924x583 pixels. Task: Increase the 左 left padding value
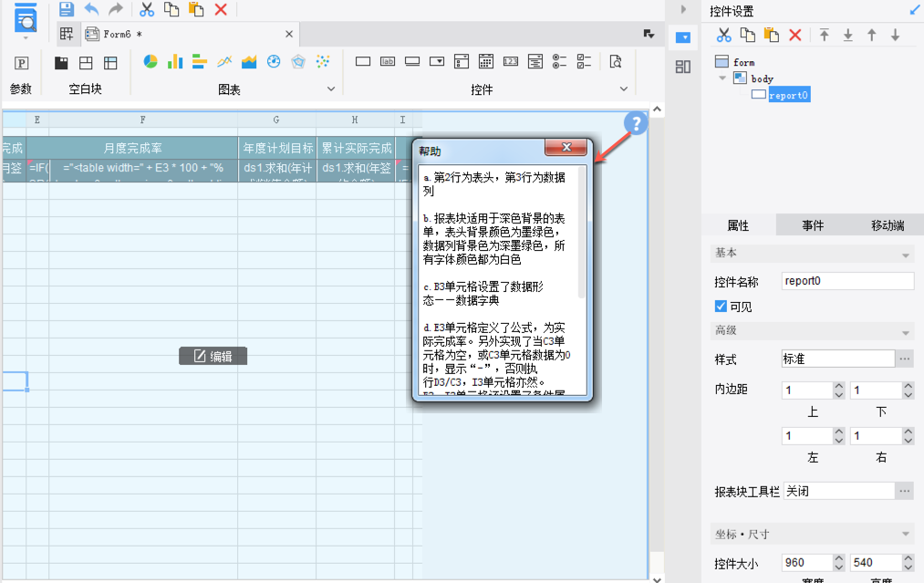click(x=839, y=432)
